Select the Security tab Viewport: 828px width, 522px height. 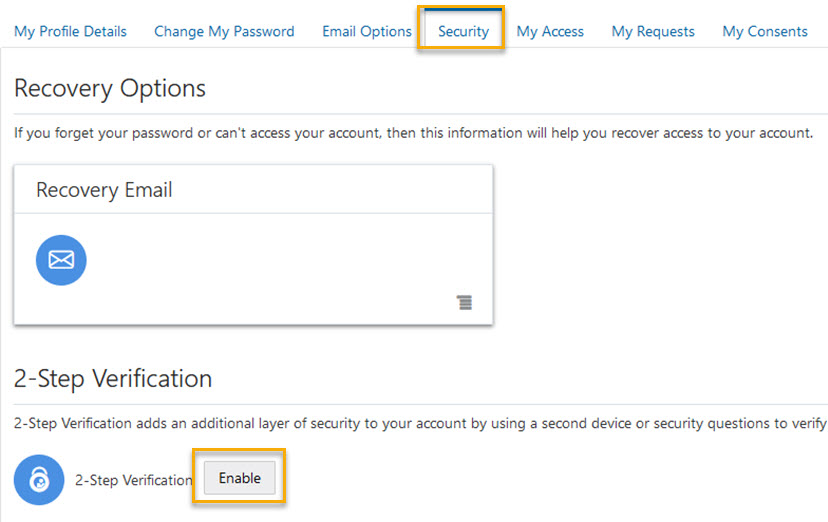[463, 31]
